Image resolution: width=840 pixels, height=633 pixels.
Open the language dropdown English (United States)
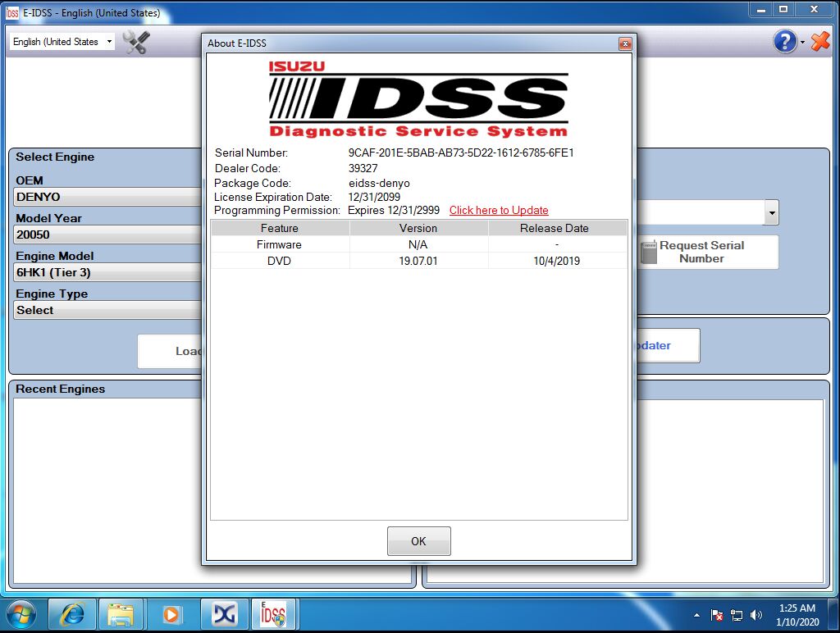(x=62, y=41)
